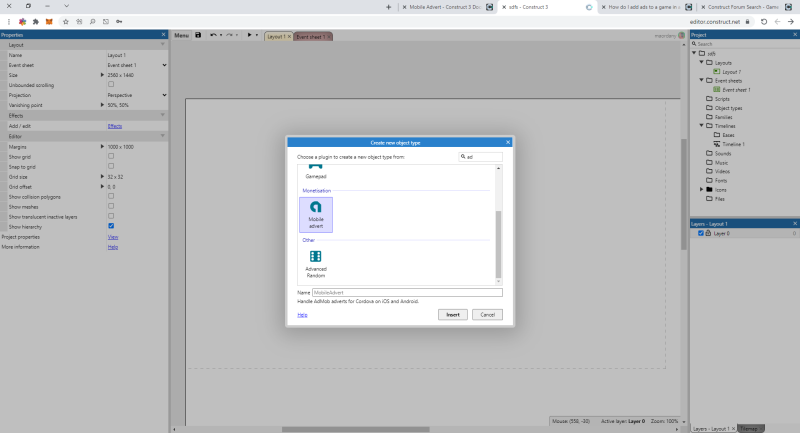Uncheck the Show hierarchy checkbox
800x433 pixels.
click(111, 226)
